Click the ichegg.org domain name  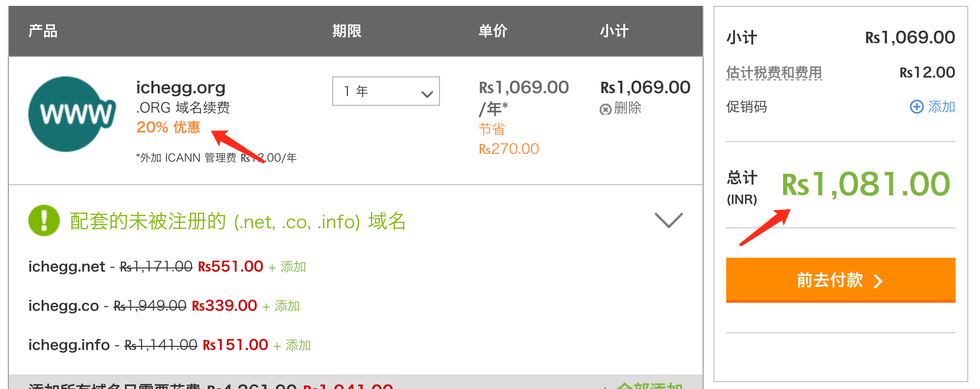[x=181, y=88]
